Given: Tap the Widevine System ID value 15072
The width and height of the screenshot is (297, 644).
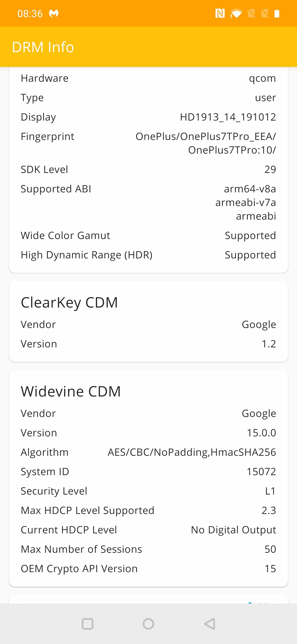Looking at the screenshot, I should tap(261, 471).
